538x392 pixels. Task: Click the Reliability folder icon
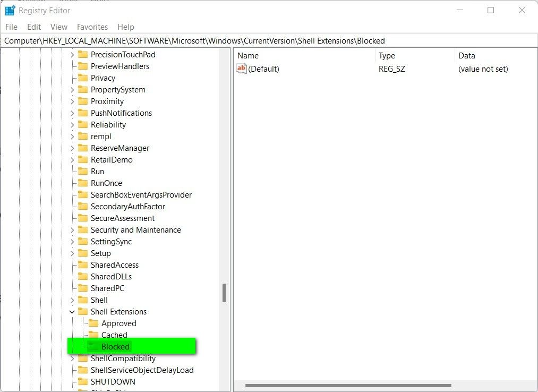click(x=83, y=124)
